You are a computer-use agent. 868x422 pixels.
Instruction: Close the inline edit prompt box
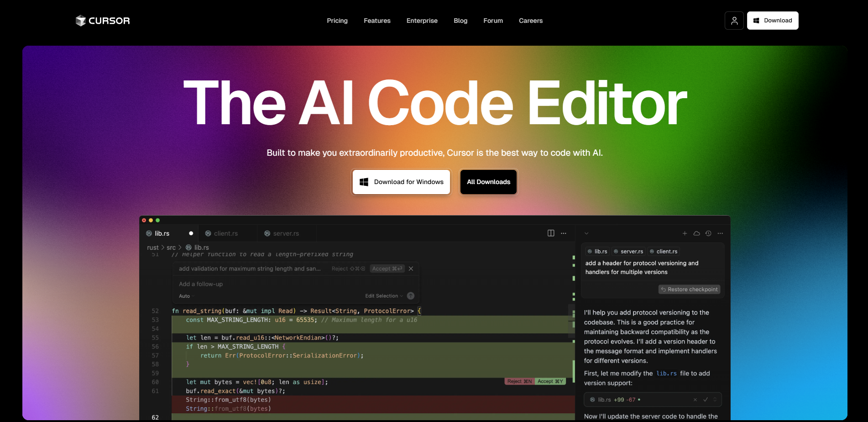[411, 269]
